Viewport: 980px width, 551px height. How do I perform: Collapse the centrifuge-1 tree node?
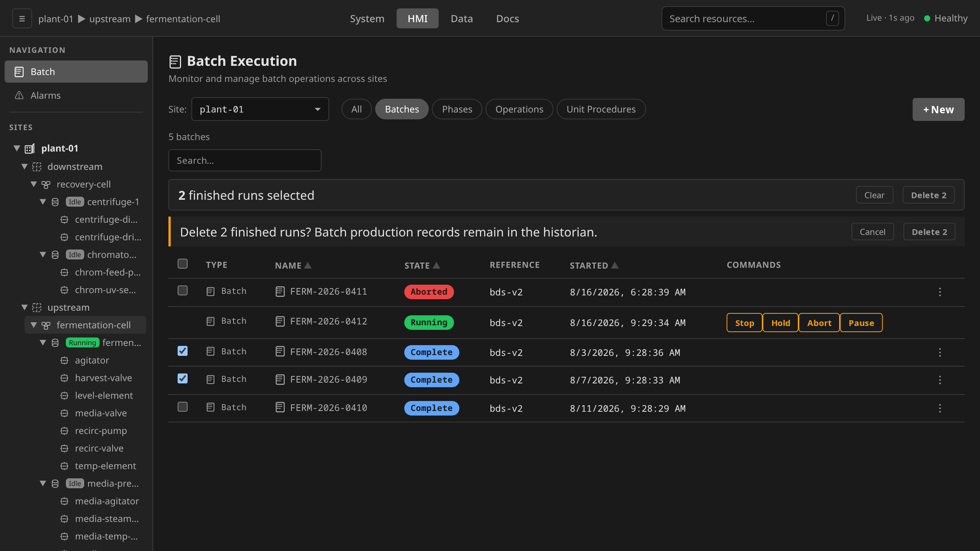point(43,202)
